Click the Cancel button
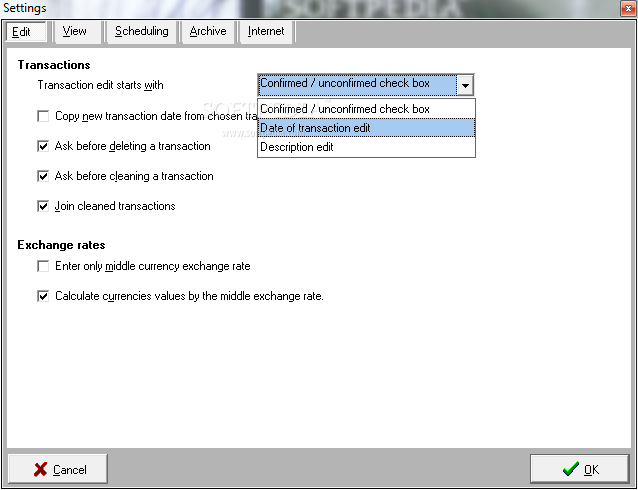This screenshot has height=490, width=638. [x=58, y=469]
